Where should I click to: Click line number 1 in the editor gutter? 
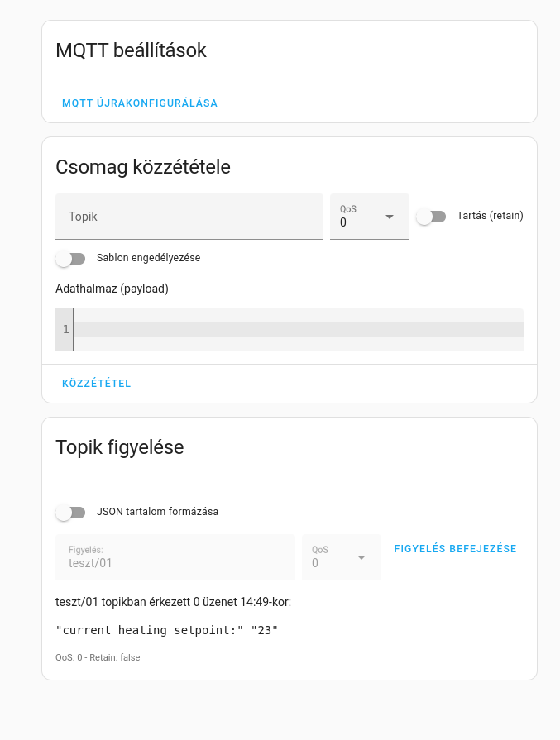click(x=65, y=329)
